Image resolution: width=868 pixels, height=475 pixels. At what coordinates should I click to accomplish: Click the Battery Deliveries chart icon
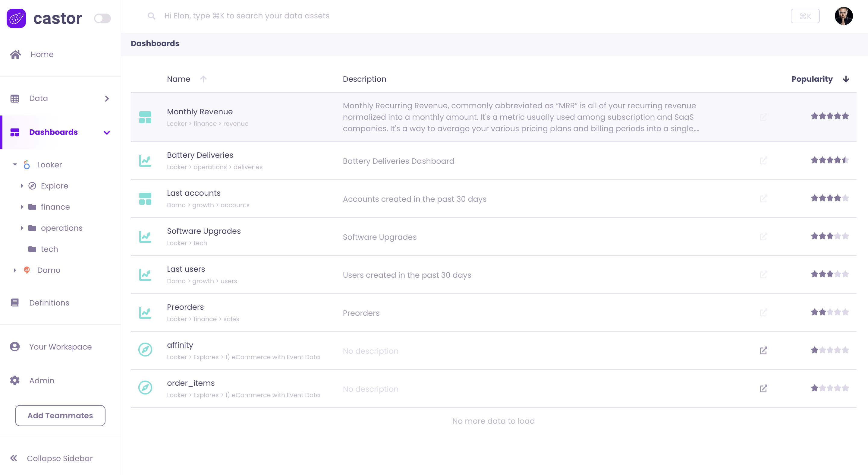(145, 161)
